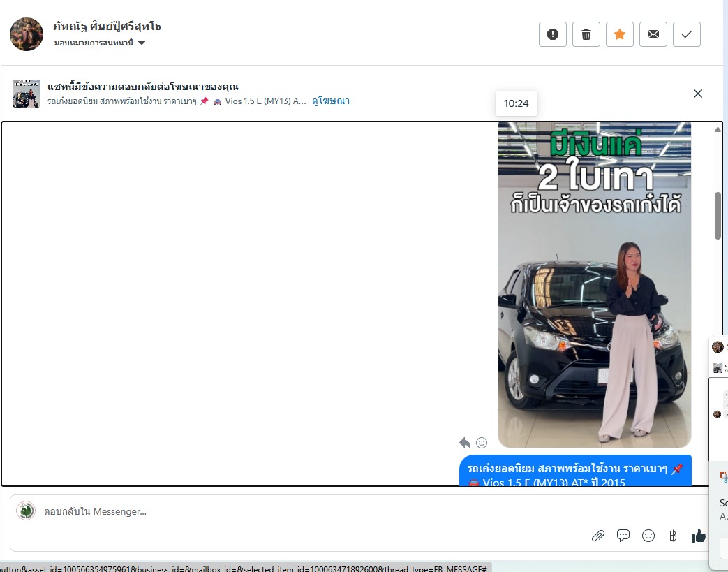Mark conversation done with checkmark button

[x=687, y=34]
